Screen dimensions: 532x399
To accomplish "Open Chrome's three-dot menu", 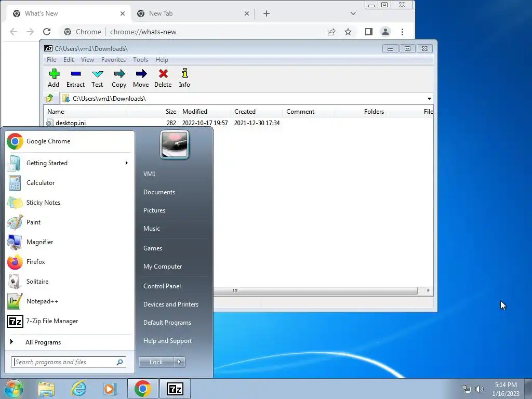I will [403, 32].
